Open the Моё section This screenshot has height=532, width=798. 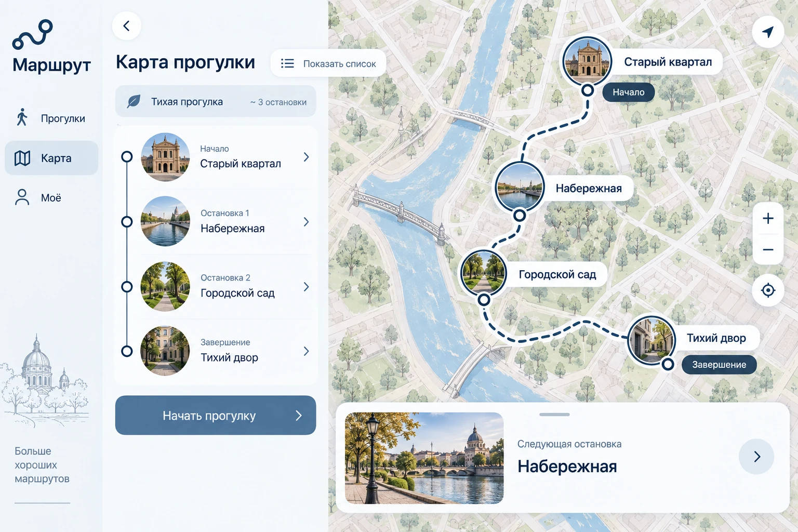coord(51,197)
